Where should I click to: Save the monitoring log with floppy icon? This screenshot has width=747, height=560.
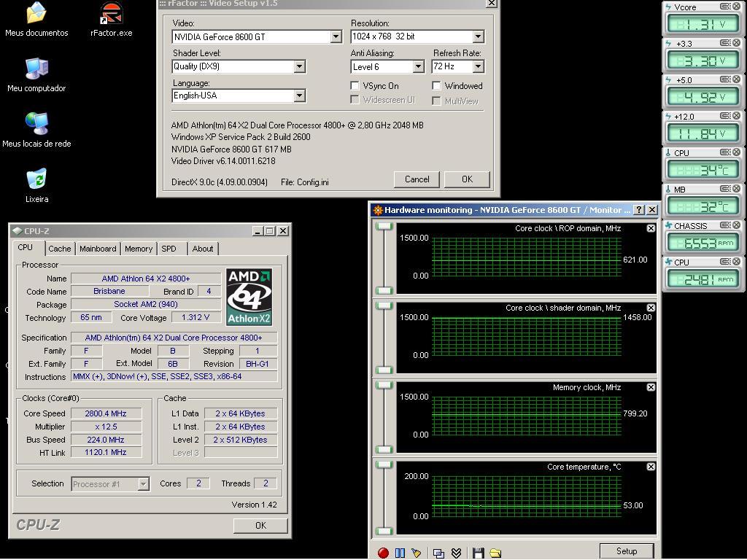[479, 553]
